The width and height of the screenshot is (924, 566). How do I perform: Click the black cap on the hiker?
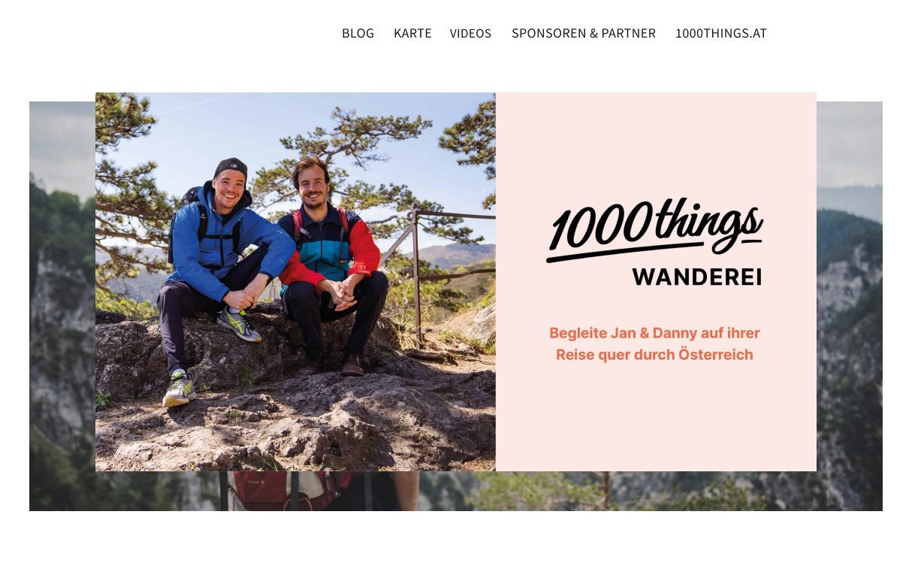(x=231, y=167)
